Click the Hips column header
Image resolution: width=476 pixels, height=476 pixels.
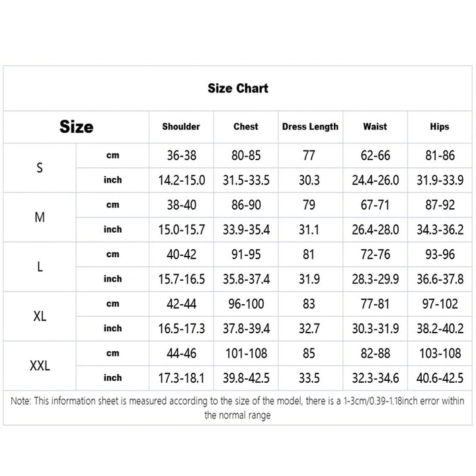coord(439,126)
